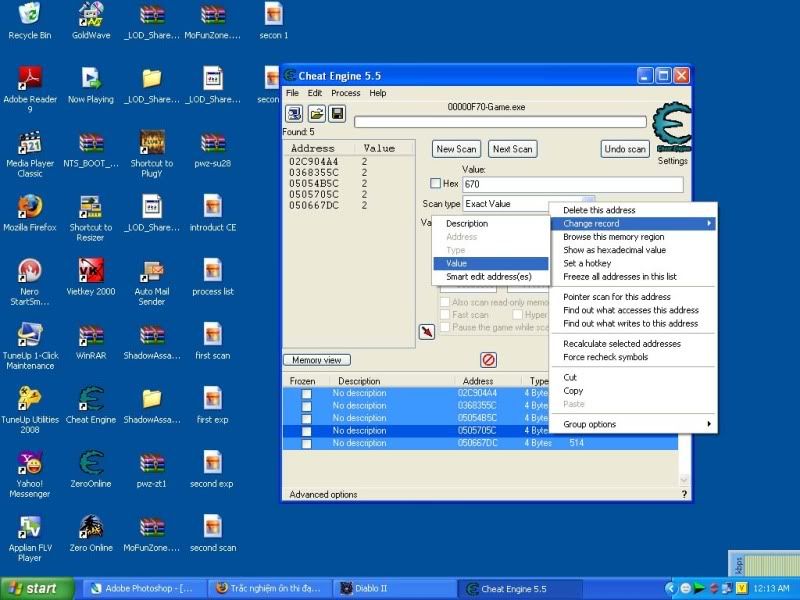800x600 pixels.
Task: Click the Advanced options label
Action: point(323,494)
